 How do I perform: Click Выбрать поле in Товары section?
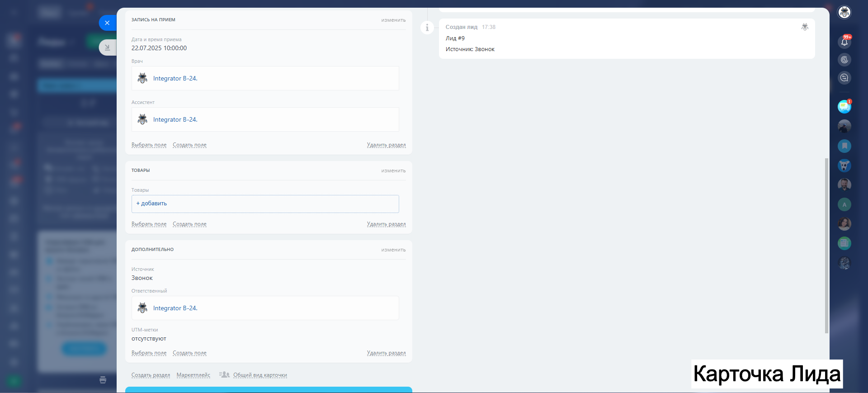[x=149, y=224]
